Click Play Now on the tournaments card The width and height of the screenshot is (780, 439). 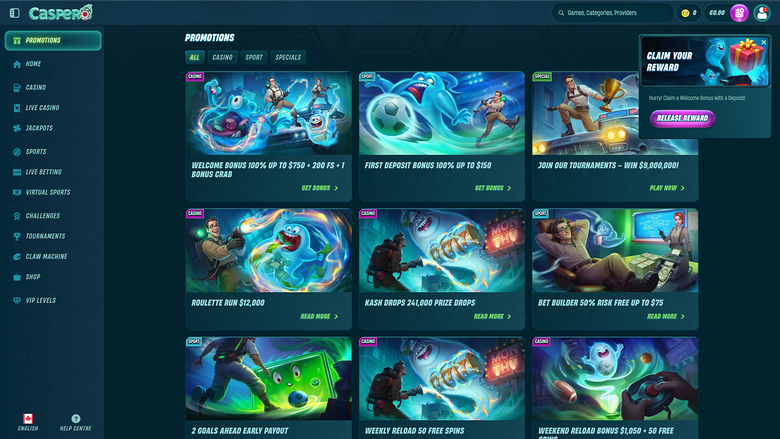pos(667,188)
